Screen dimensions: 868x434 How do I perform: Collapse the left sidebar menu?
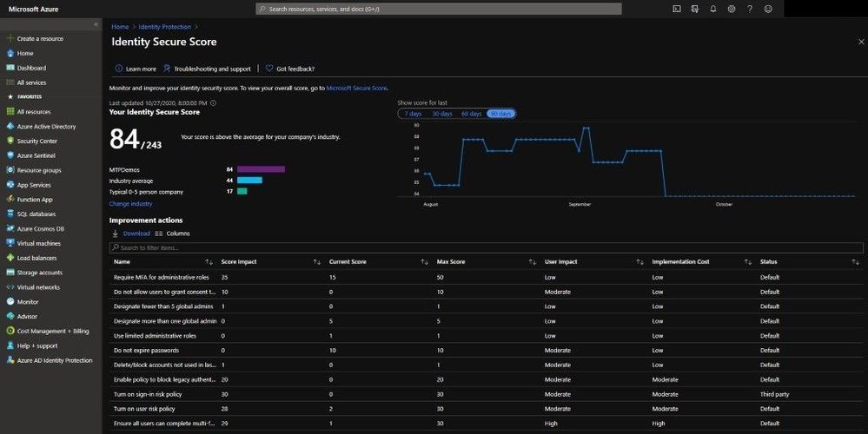[96, 24]
